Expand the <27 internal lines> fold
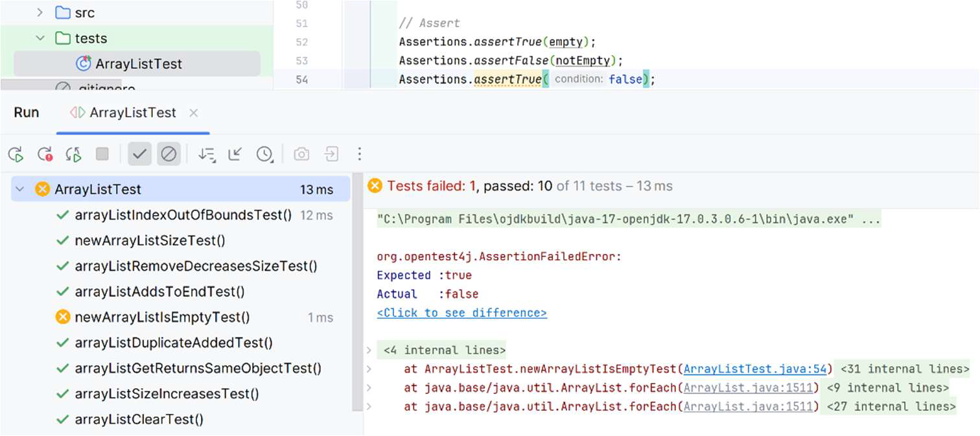The height and width of the screenshot is (436, 980). [891, 407]
